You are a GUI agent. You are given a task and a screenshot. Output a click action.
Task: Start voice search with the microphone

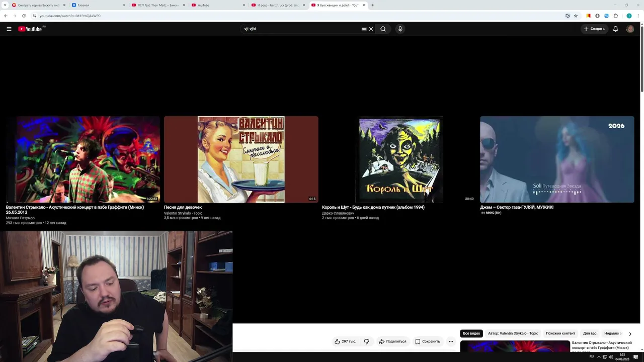[400, 29]
